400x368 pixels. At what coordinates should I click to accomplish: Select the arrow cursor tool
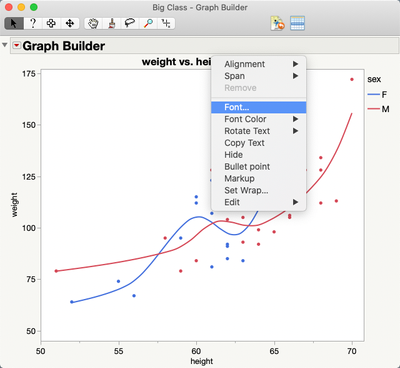click(14, 24)
